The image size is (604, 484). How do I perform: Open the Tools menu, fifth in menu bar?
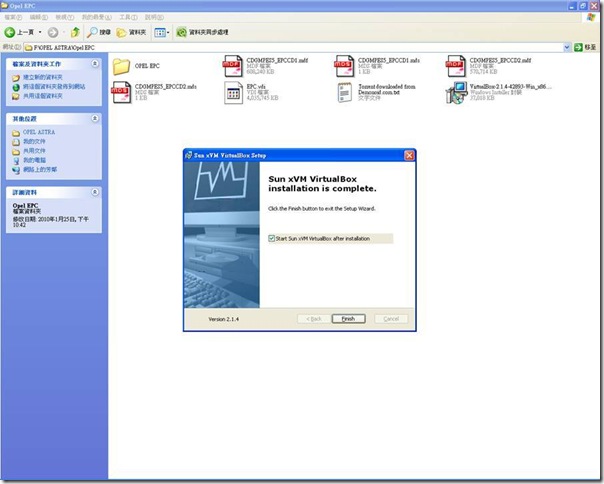pyautogui.click(x=128, y=17)
